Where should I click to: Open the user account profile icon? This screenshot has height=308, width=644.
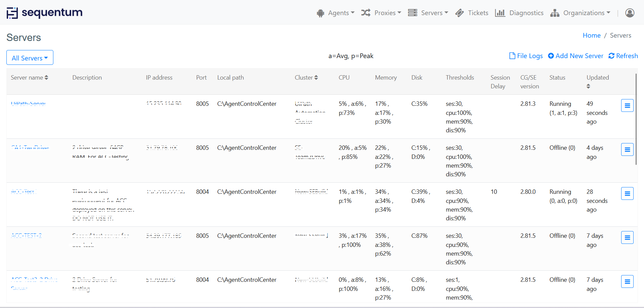point(630,13)
